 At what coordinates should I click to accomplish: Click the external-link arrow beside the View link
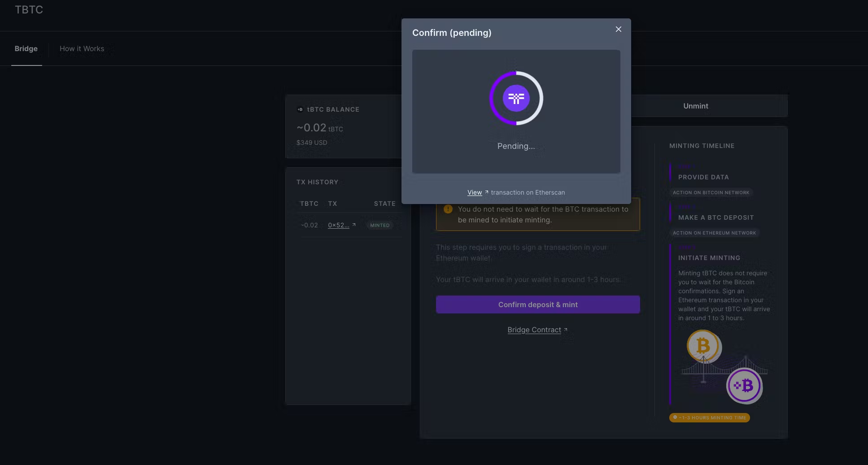click(x=486, y=191)
